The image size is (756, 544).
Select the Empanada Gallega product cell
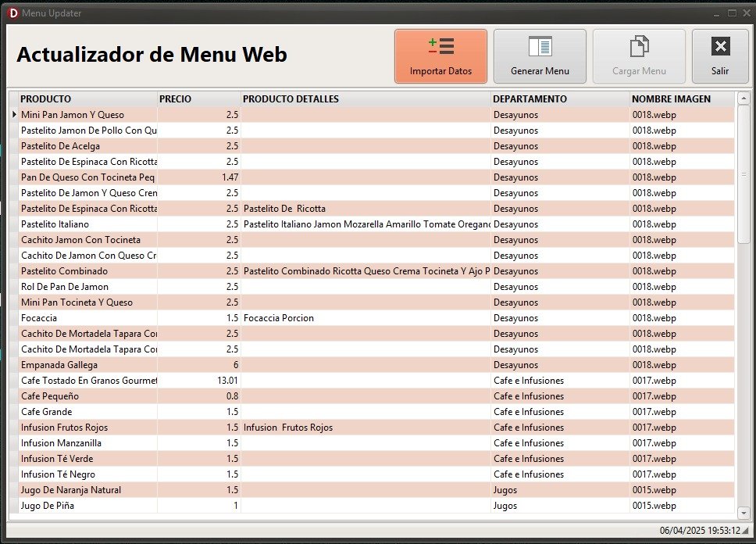(87, 365)
